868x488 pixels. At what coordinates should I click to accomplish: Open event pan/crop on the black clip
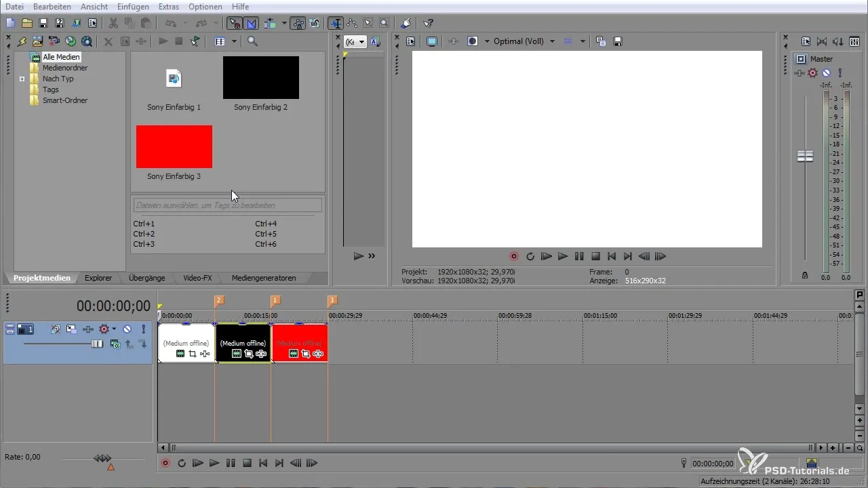pos(249,354)
